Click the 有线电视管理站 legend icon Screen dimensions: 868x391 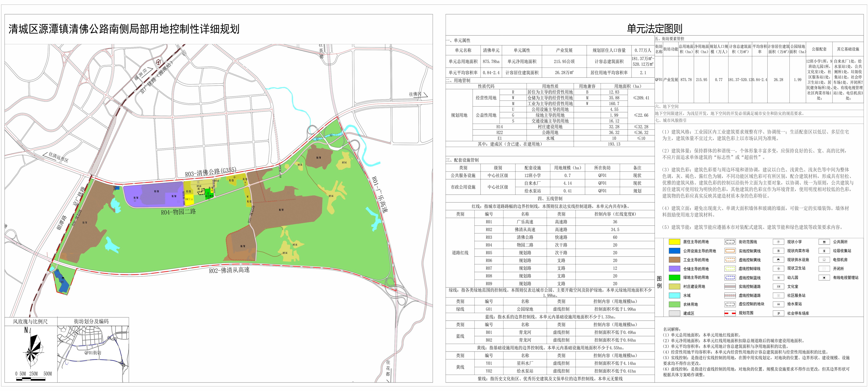pos(824,278)
